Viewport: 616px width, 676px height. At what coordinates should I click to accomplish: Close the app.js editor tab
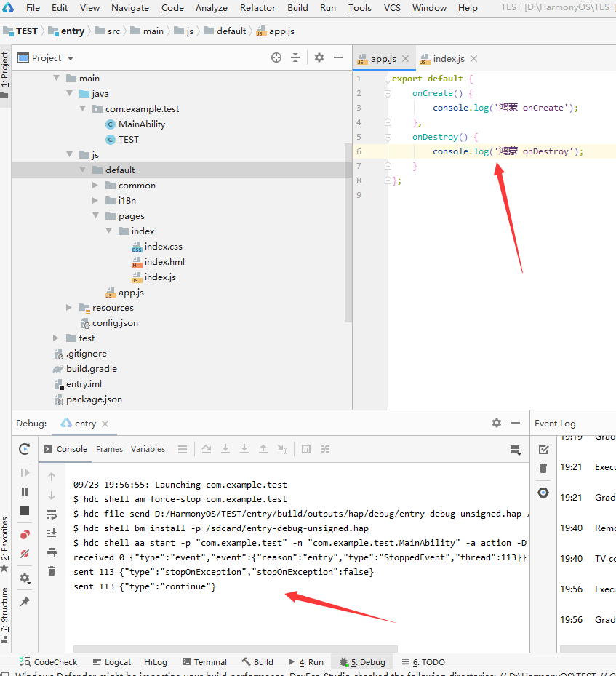click(x=405, y=59)
